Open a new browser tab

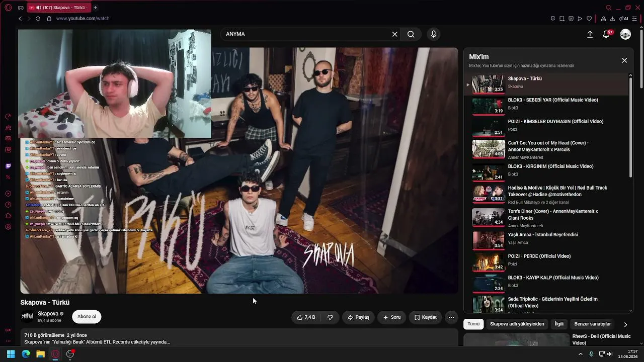point(95,8)
